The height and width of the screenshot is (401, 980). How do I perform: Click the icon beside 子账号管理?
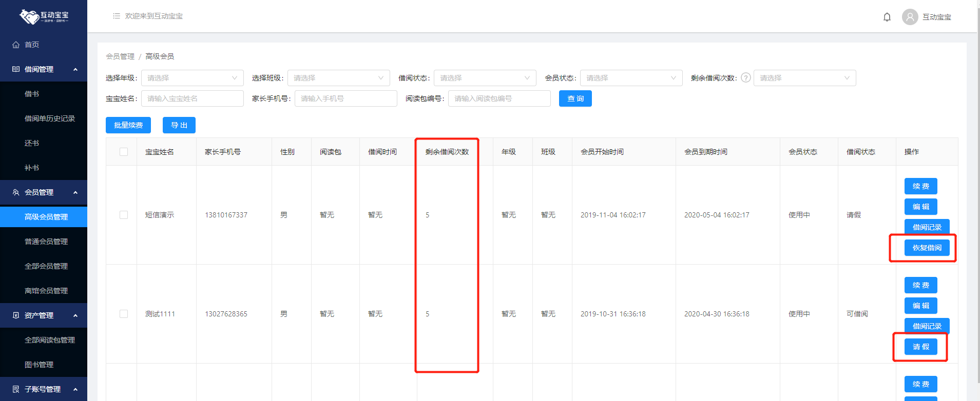coord(16,389)
